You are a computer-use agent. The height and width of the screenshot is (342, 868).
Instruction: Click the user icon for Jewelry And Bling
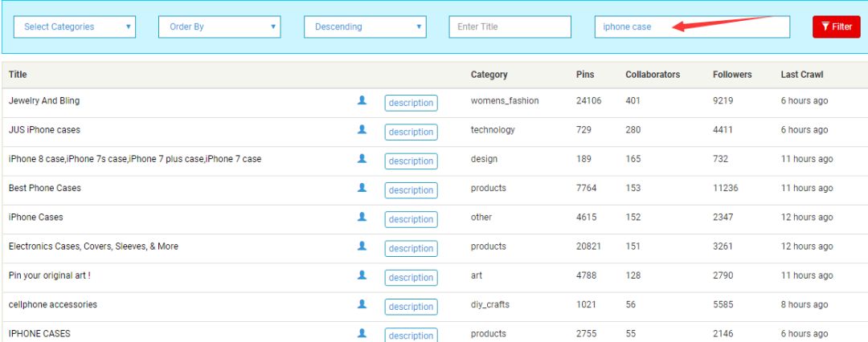[x=362, y=100]
